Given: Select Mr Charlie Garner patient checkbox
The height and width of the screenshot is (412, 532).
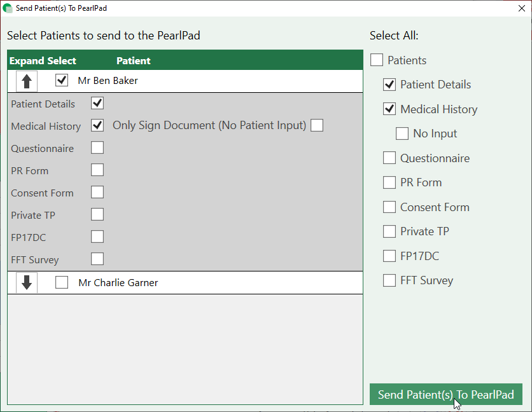Looking at the screenshot, I should [62, 283].
